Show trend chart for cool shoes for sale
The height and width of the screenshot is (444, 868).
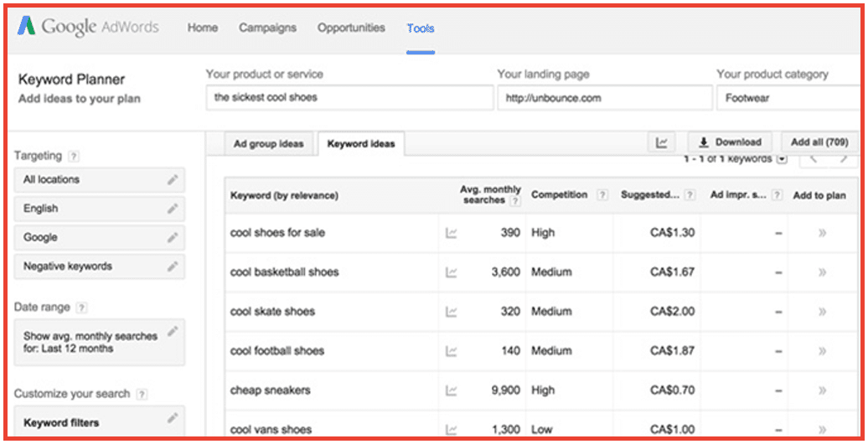(x=451, y=233)
